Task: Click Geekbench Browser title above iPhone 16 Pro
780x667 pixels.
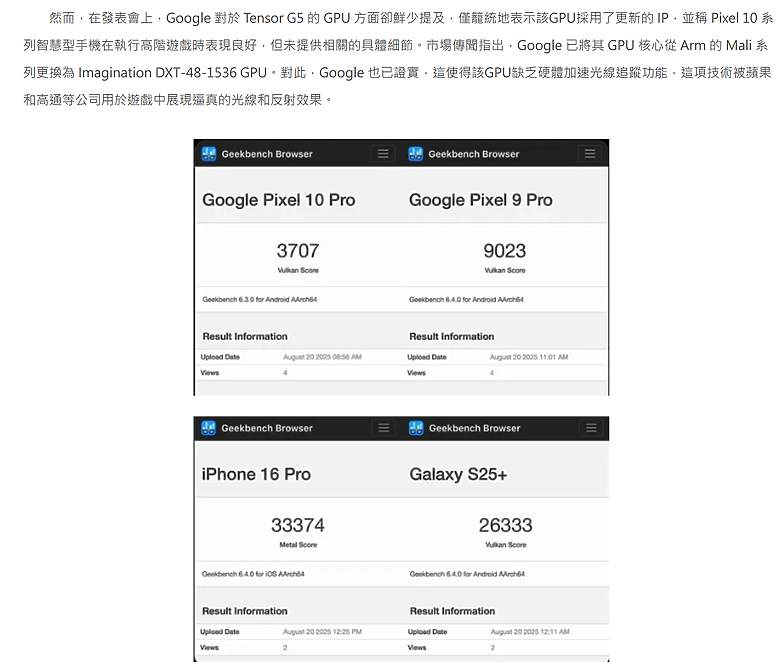Action: coord(267,428)
